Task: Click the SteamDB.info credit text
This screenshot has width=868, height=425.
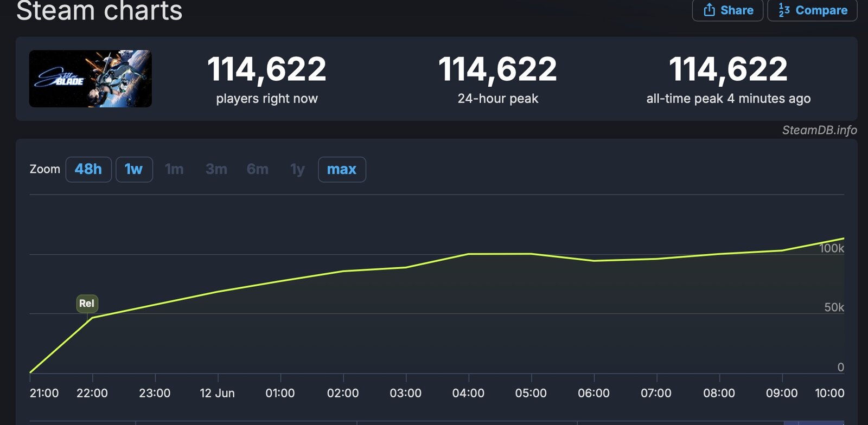Action: pyautogui.click(x=819, y=130)
